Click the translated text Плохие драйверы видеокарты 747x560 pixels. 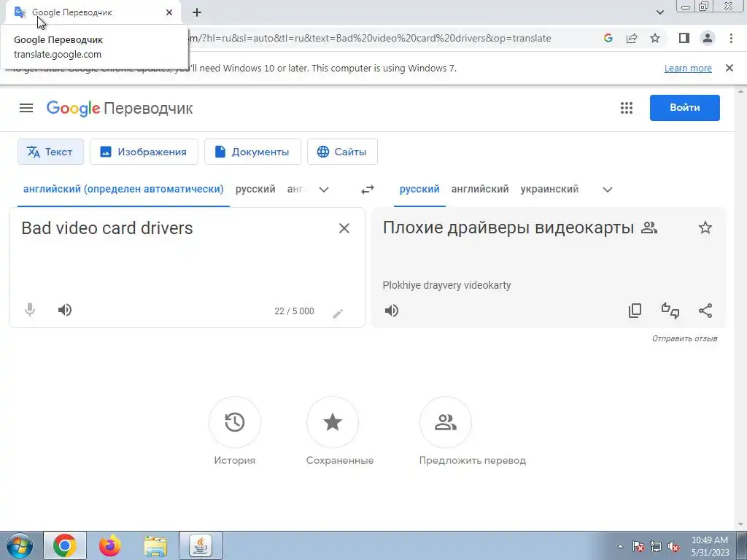[x=508, y=227]
